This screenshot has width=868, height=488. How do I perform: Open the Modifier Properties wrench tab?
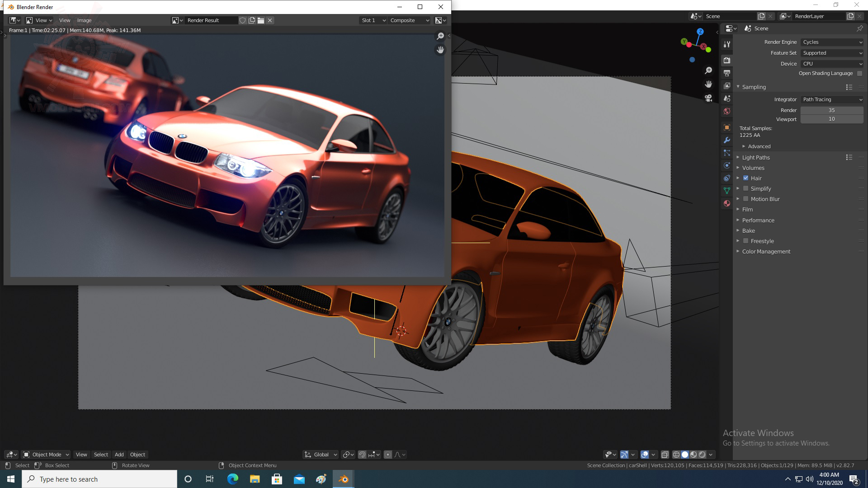[727, 140]
